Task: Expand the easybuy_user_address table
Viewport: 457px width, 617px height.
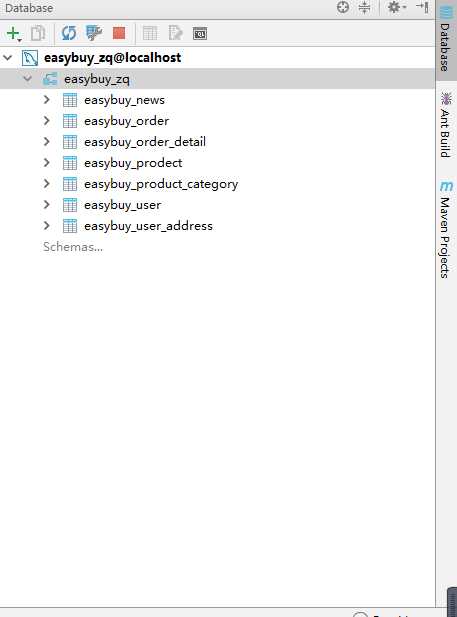Action: pyautogui.click(x=46, y=225)
